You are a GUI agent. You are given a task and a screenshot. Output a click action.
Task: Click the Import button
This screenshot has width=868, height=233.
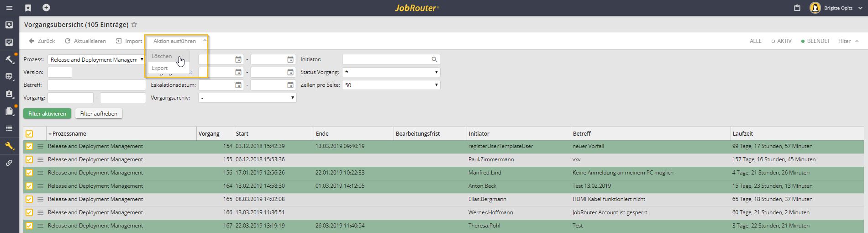pyautogui.click(x=129, y=41)
